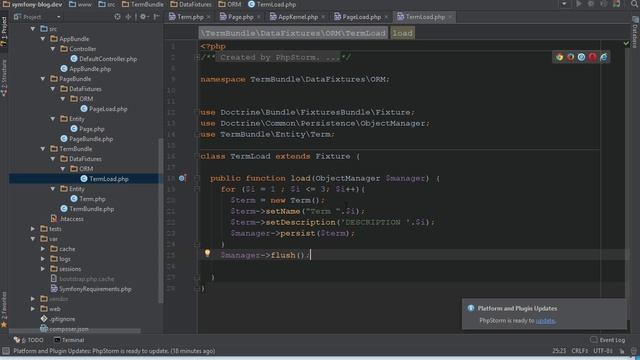Select the TermLoad.php editor tab

(x=425, y=17)
